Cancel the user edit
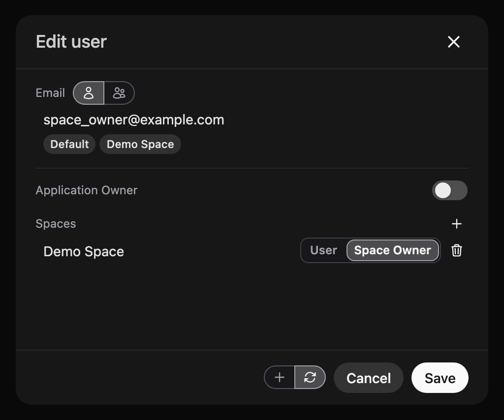Image resolution: width=504 pixels, height=420 pixels. (x=368, y=378)
